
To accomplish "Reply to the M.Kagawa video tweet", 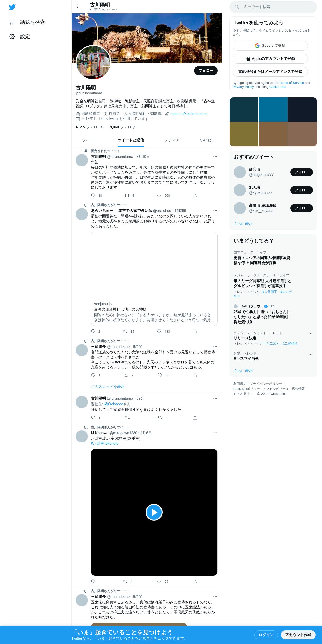I will click(93, 581).
